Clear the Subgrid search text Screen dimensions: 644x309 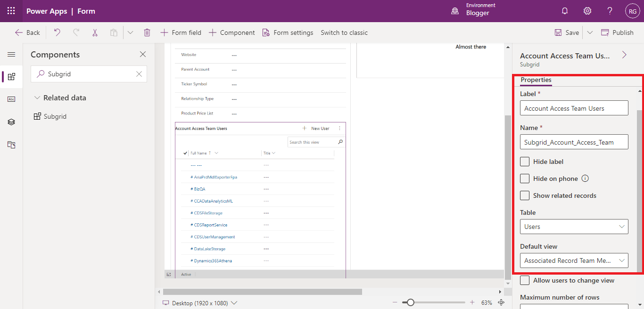(x=139, y=74)
